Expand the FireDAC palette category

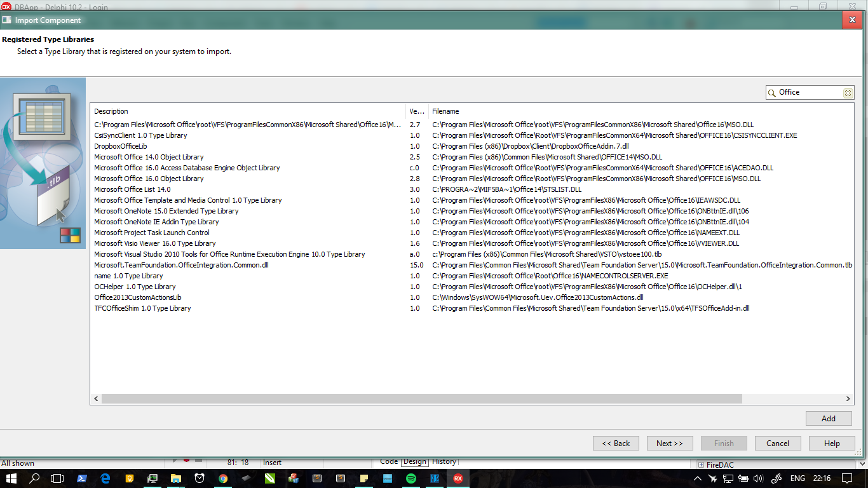[x=701, y=464]
